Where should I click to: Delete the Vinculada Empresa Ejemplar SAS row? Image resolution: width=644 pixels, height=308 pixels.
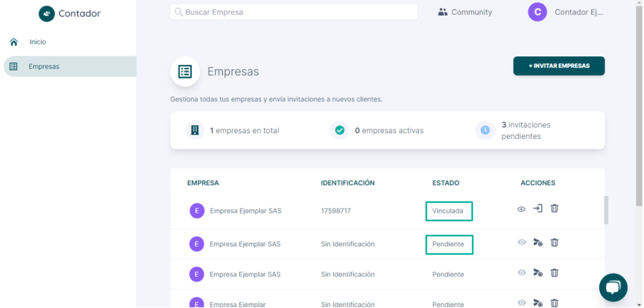pos(554,209)
